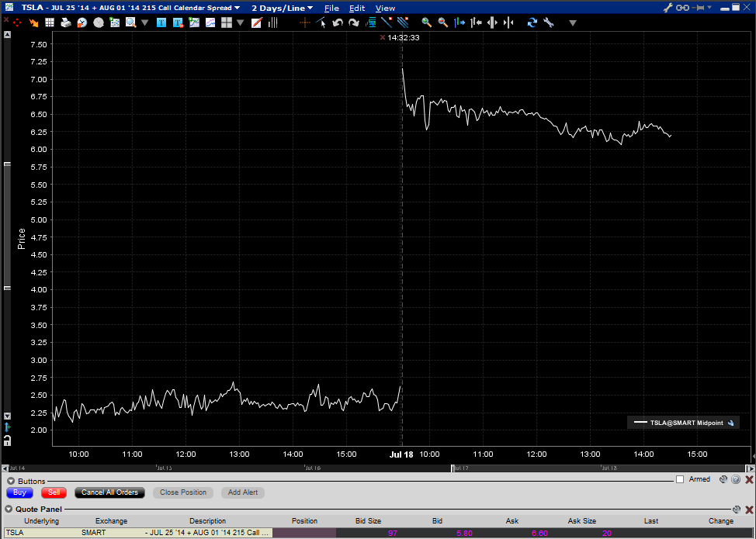Click Cancel All Orders button
This screenshot has height=539, width=756.
[x=109, y=492]
